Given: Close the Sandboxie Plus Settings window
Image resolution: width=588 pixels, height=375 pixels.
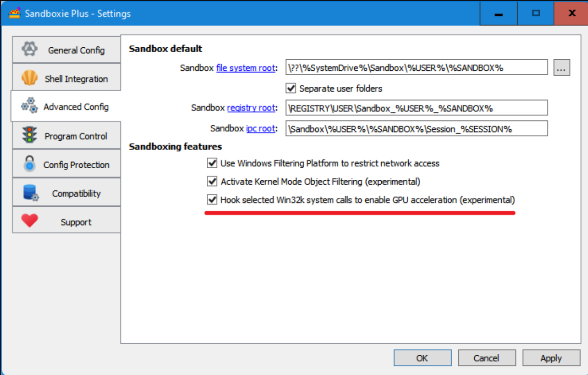Looking at the screenshot, I should point(572,13).
